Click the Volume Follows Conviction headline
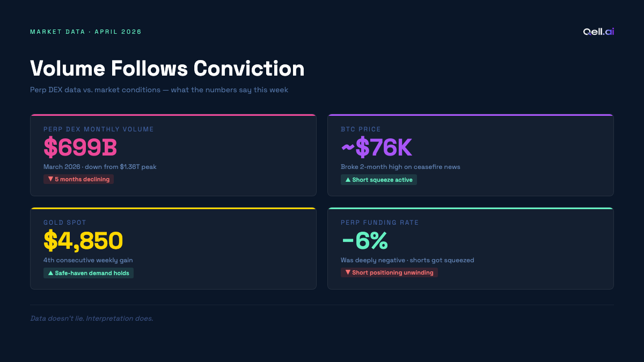644x362 pixels. coord(167,68)
